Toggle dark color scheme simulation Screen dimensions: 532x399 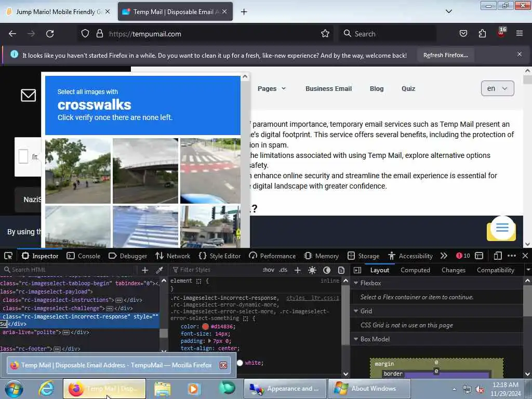327,270
